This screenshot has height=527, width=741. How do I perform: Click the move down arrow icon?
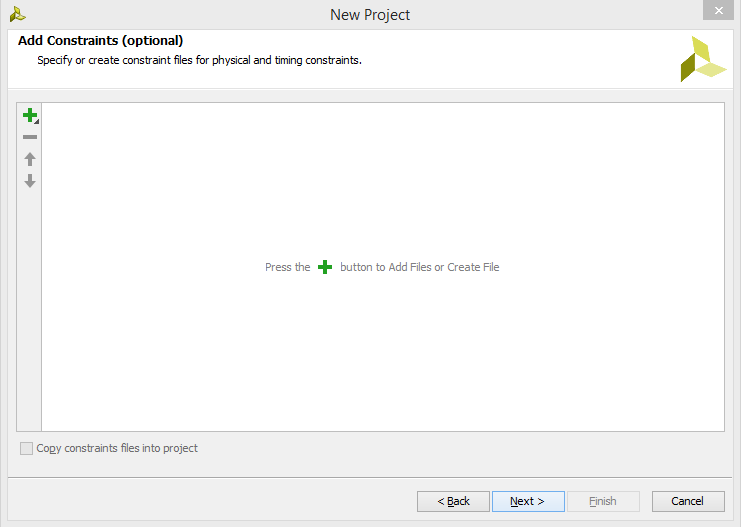(30, 181)
